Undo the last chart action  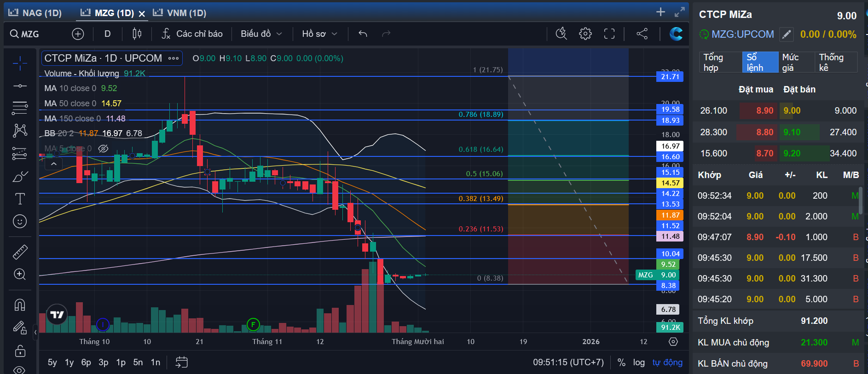363,34
